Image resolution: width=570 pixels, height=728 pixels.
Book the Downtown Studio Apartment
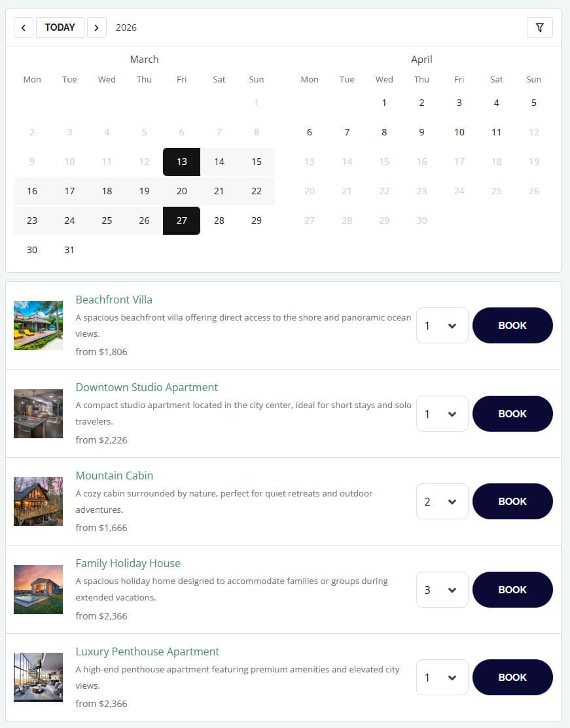click(x=512, y=413)
